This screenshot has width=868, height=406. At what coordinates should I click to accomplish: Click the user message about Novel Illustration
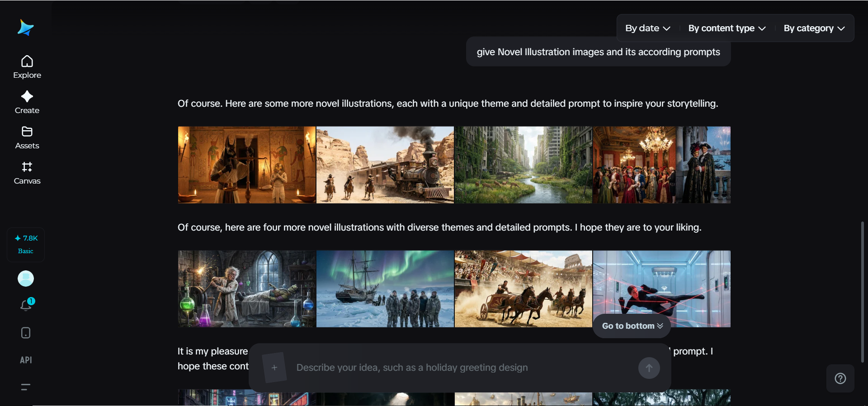point(598,52)
